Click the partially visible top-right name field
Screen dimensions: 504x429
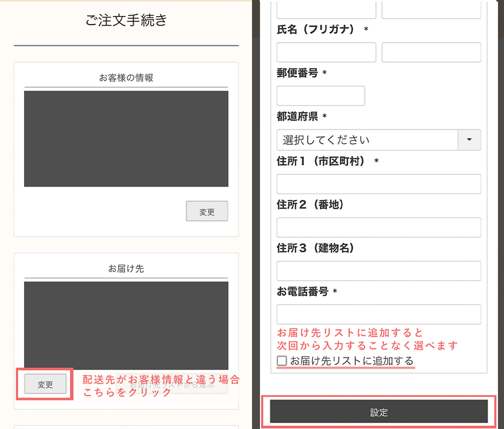(431, 10)
